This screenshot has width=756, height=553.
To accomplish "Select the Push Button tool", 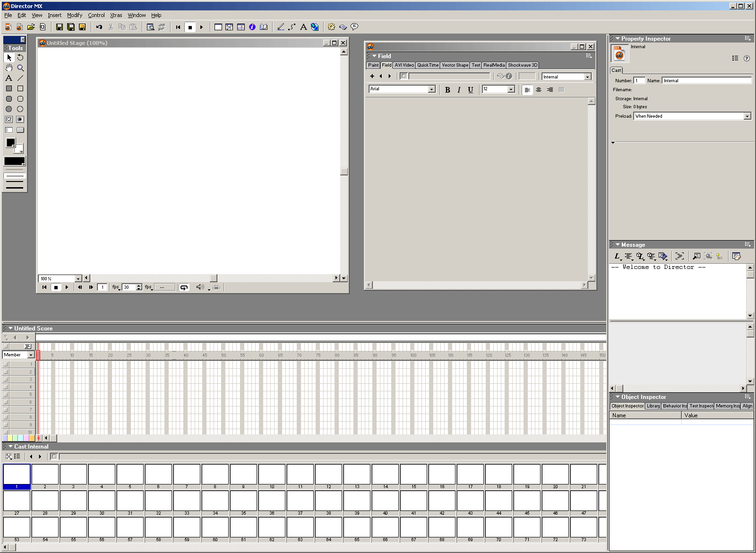I will click(20, 130).
